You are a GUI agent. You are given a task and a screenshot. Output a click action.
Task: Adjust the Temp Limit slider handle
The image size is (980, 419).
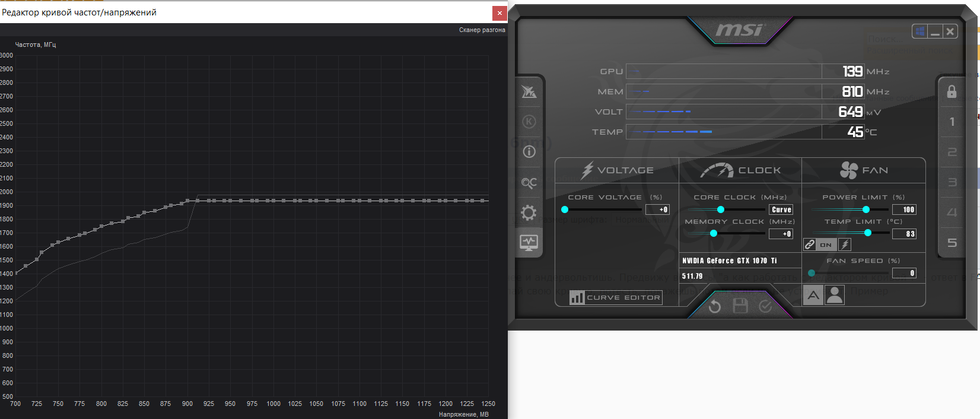pos(868,233)
